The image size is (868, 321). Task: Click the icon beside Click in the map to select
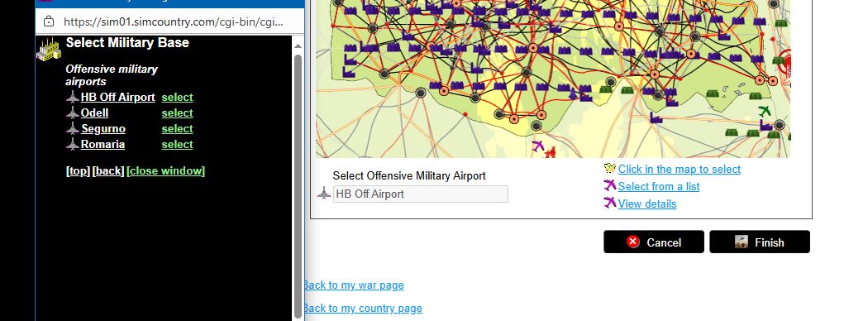pos(609,169)
